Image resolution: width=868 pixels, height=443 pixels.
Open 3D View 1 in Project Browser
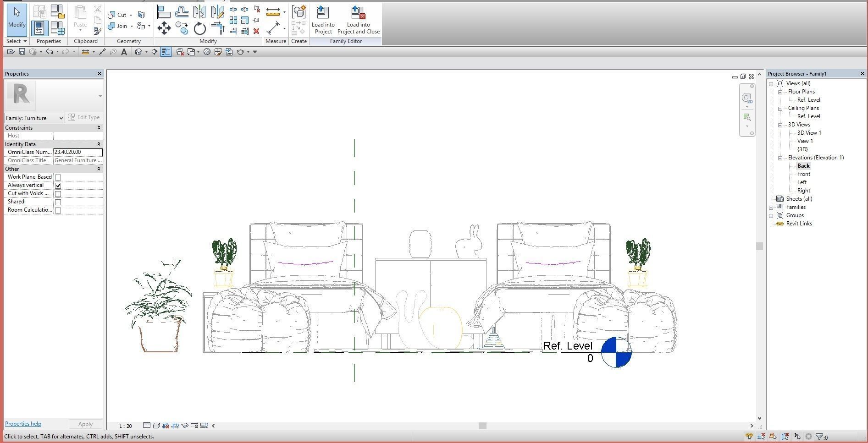[809, 133]
